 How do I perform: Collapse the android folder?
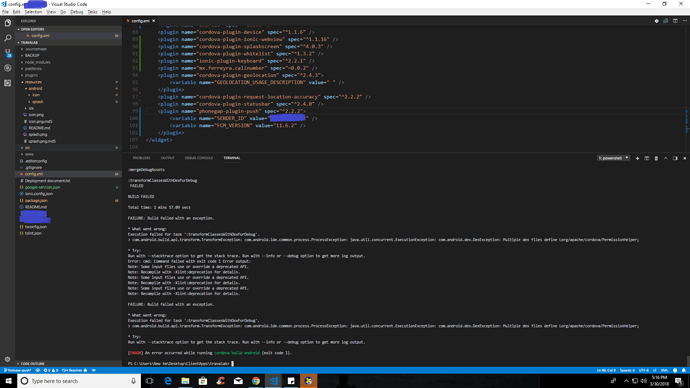(68, 88)
